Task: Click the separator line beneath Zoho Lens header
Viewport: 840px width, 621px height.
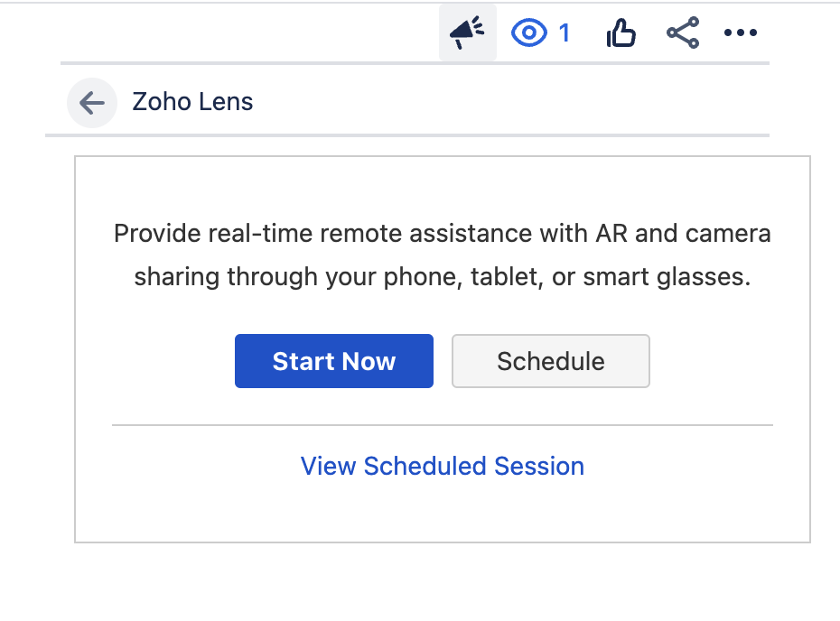Action: click(406, 135)
